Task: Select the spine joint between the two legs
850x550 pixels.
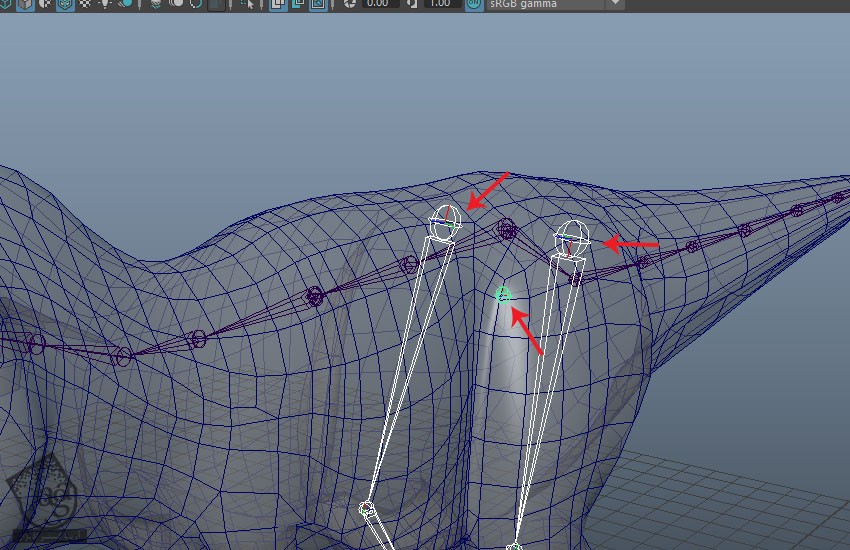Action: pyautogui.click(x=507, y=229)
